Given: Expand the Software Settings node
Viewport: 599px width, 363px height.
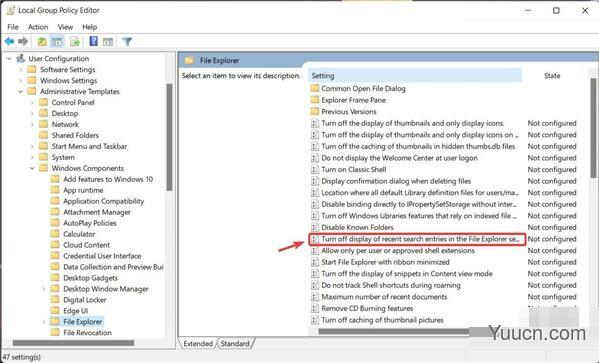Looking at the screenshot, I should [21, 70].
